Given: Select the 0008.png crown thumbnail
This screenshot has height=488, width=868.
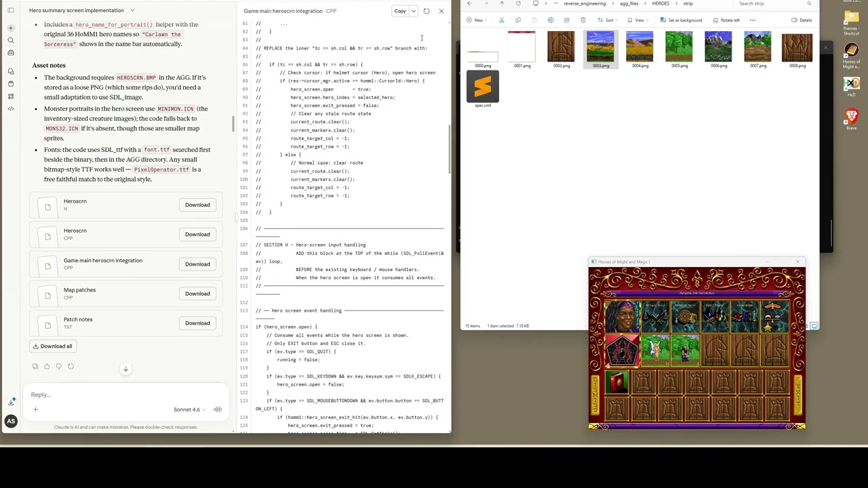Looking at the screenshot, I should [x=797, y=49].
